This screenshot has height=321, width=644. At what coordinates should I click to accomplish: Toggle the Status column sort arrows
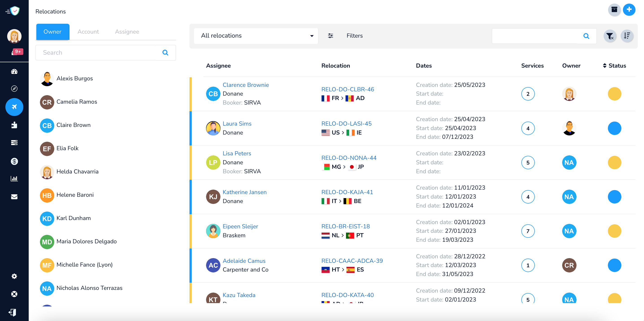605,65
